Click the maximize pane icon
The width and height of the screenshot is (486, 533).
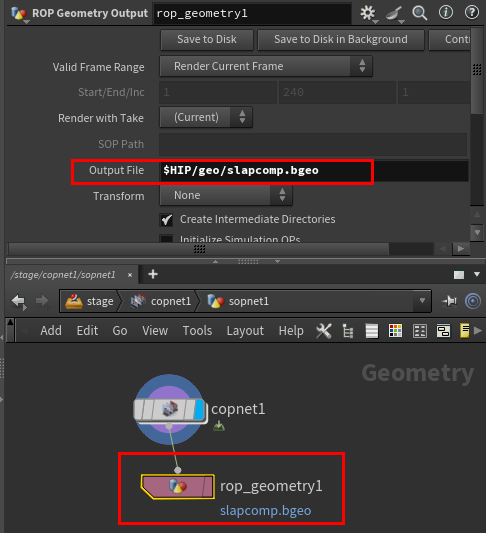(x=459, y=275)
